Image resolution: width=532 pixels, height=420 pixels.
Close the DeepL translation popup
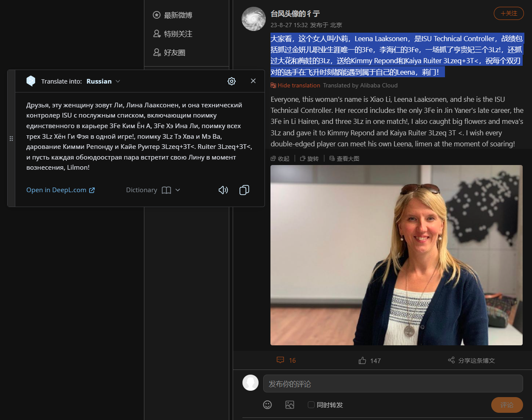[253, 81]
